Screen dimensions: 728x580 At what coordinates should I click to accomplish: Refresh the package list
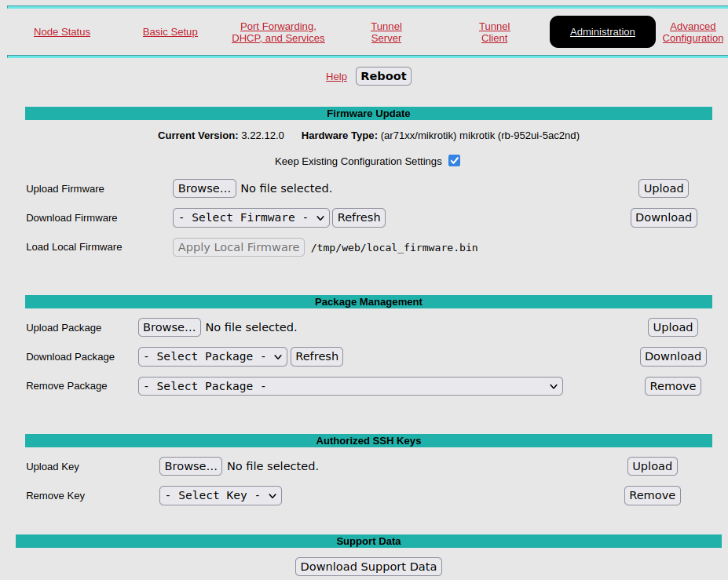click(x=316, y=356)
